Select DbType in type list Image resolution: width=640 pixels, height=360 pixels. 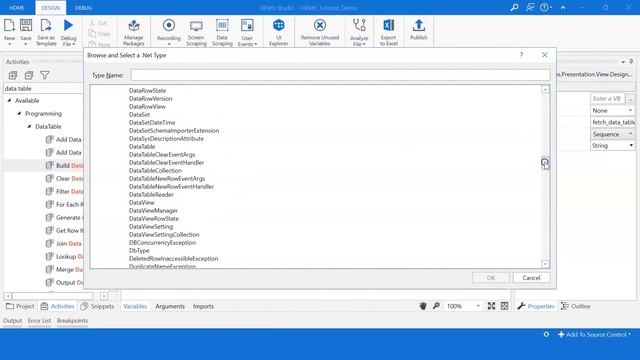click(x=139, y=251)
